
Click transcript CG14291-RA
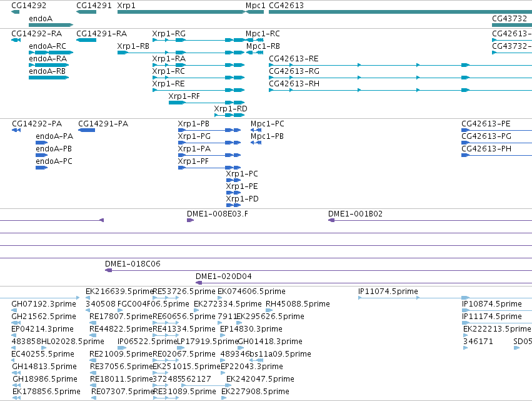pos(102,34)
